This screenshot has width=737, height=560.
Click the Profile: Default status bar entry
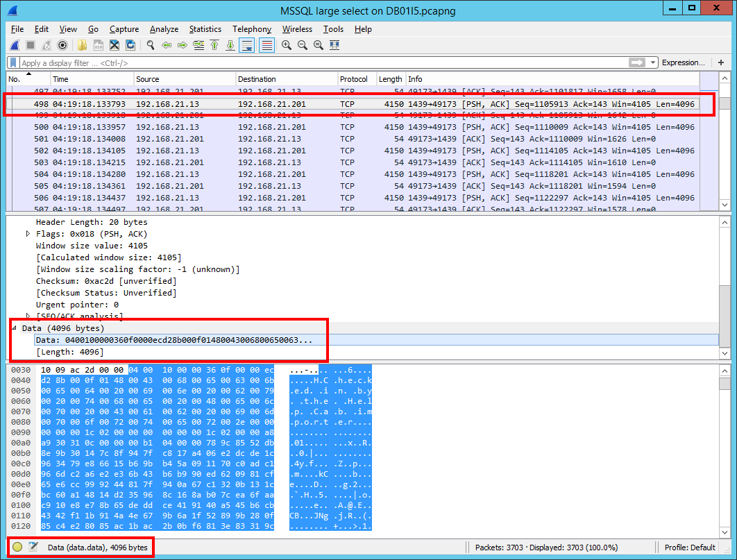point(690,548)
